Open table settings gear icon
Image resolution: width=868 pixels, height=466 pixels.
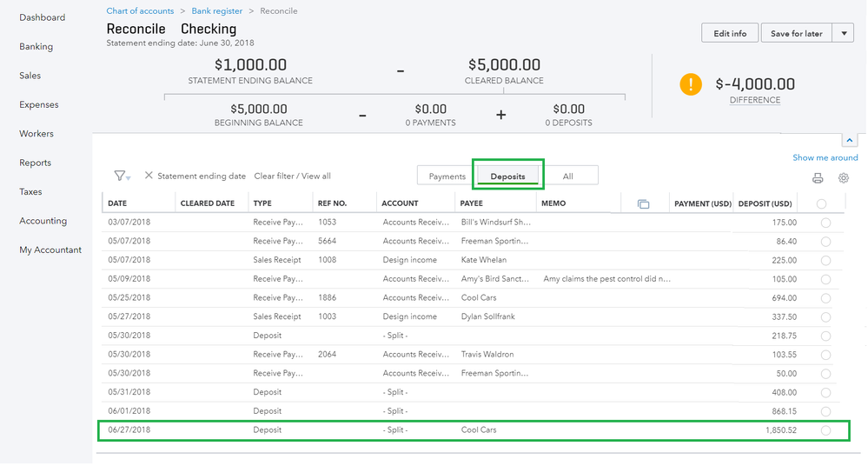click(843, 178)
